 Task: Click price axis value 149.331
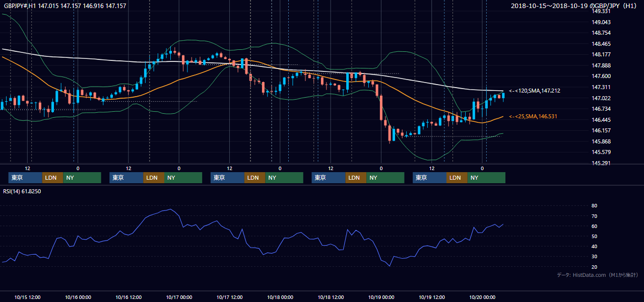[x=601, y=11]
